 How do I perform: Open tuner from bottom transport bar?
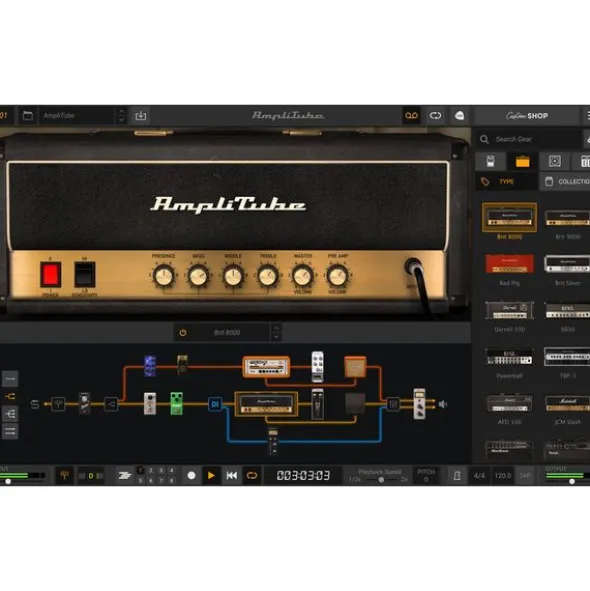[x=64, y=475]
